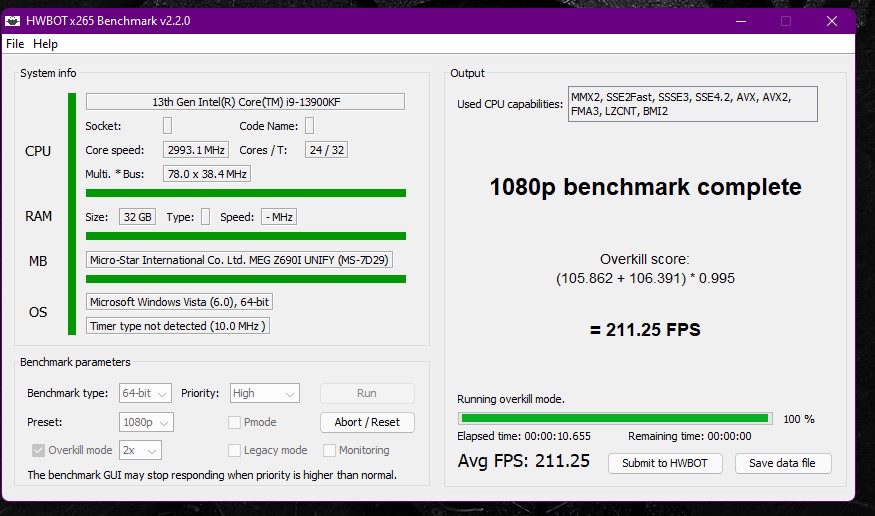Screen dimensions: 875x516
Task: Close the HWBOT x265 Benchmark window
Action: [831, 21]
